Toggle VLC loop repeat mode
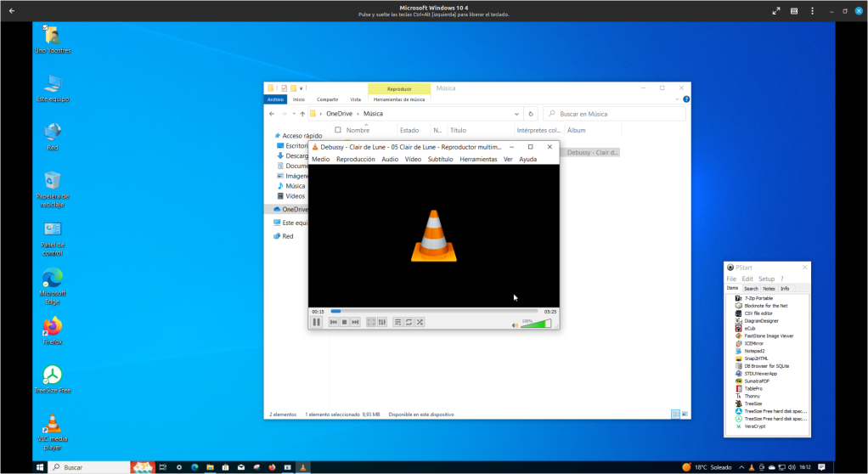Viewport: 868px width, 474px height. 409,322
